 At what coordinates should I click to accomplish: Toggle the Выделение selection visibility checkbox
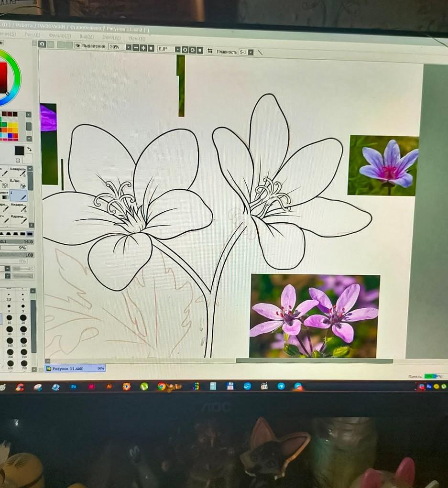pyautogui.click(x=77, y=46)
